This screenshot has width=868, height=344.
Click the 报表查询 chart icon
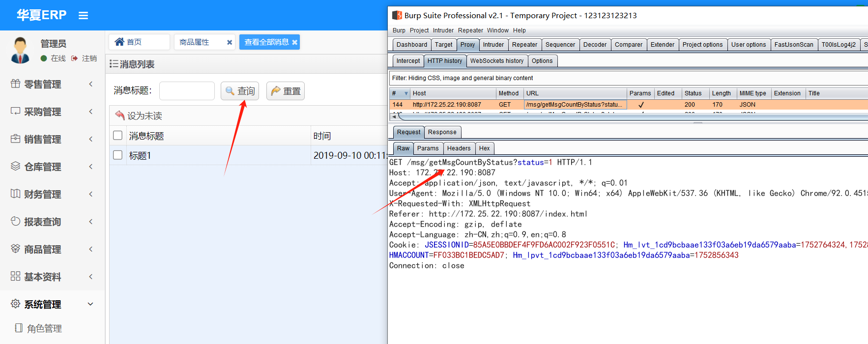16,222
